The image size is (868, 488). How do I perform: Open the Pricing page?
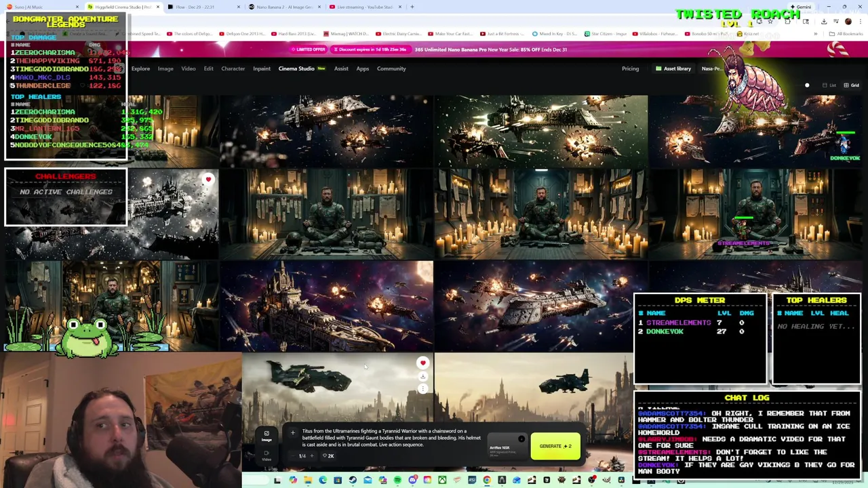coord(630,68)
